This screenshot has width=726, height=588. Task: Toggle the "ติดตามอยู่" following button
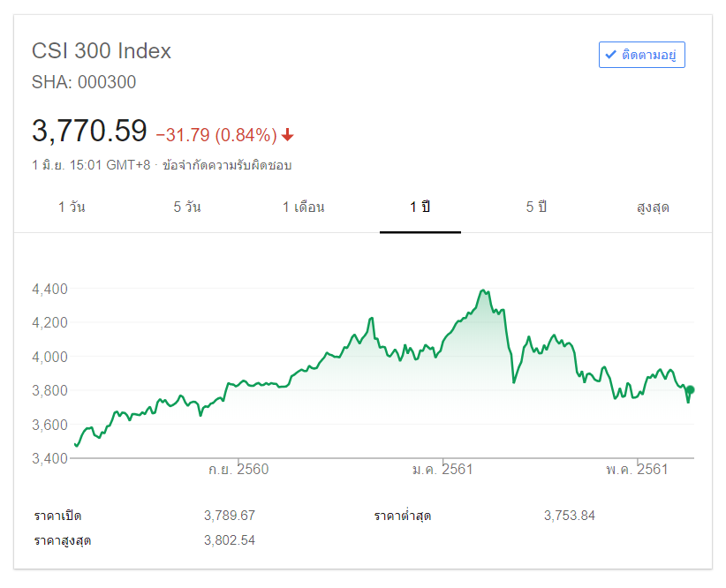click(x=641, y=55)
